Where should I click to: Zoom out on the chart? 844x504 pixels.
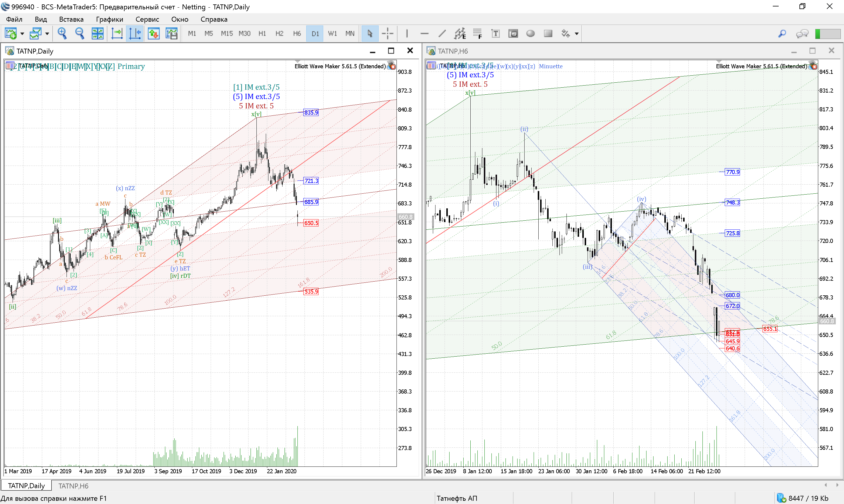[x=80, y=33]
